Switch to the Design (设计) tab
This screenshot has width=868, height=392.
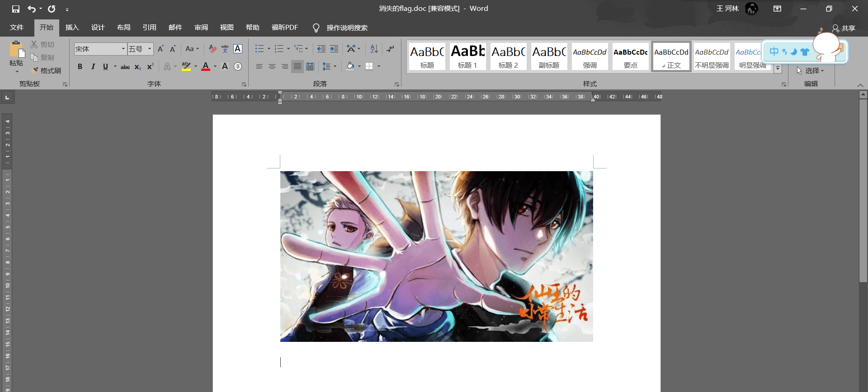point(98,28)
